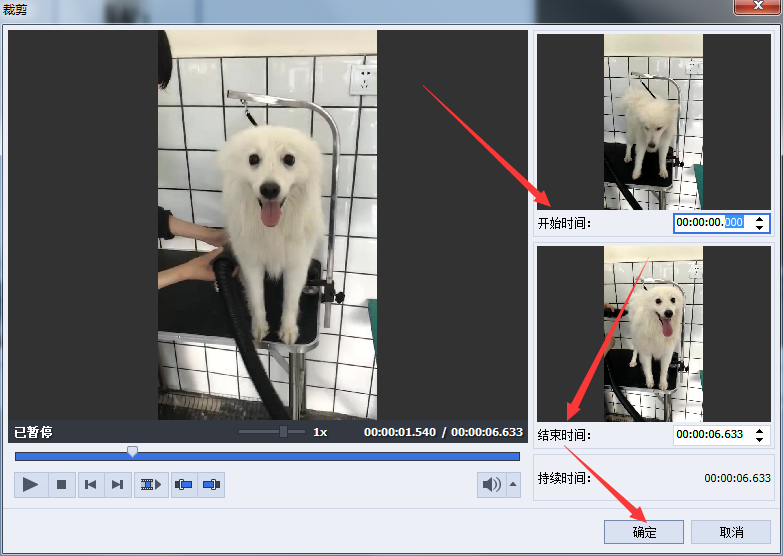Click the end time input field
This screenshot has width=783, height=556.
click(x=710, y=435)
